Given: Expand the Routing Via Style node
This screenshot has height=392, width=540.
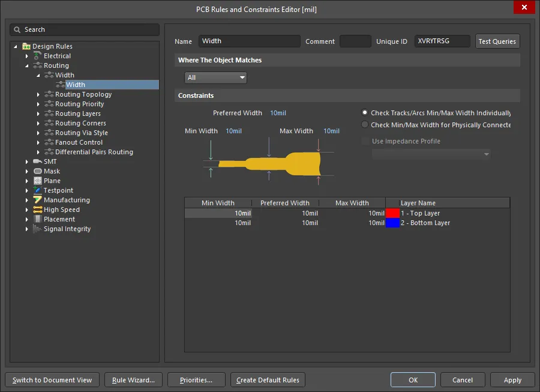Looking at the screenshot, I should [38, 133].
